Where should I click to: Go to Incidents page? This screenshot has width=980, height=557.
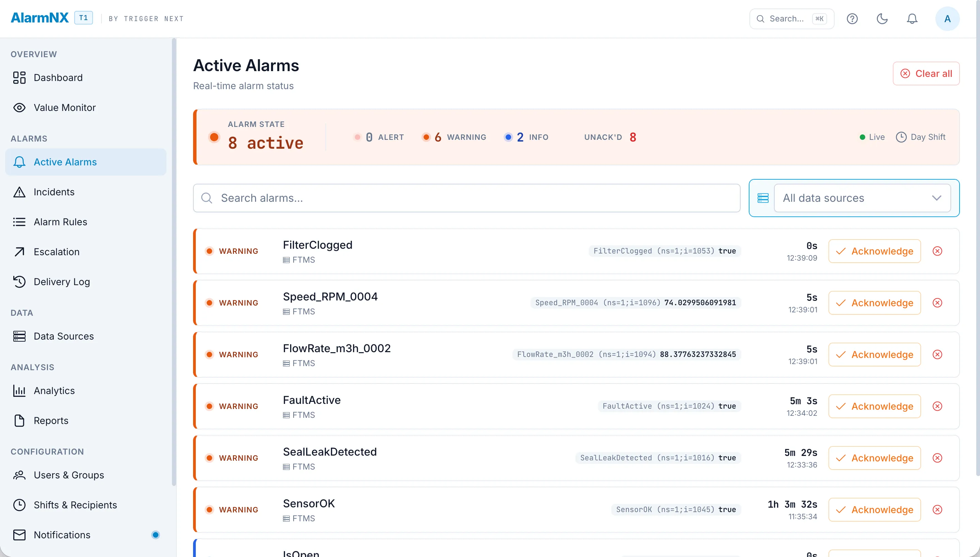(x=86, y=192)
